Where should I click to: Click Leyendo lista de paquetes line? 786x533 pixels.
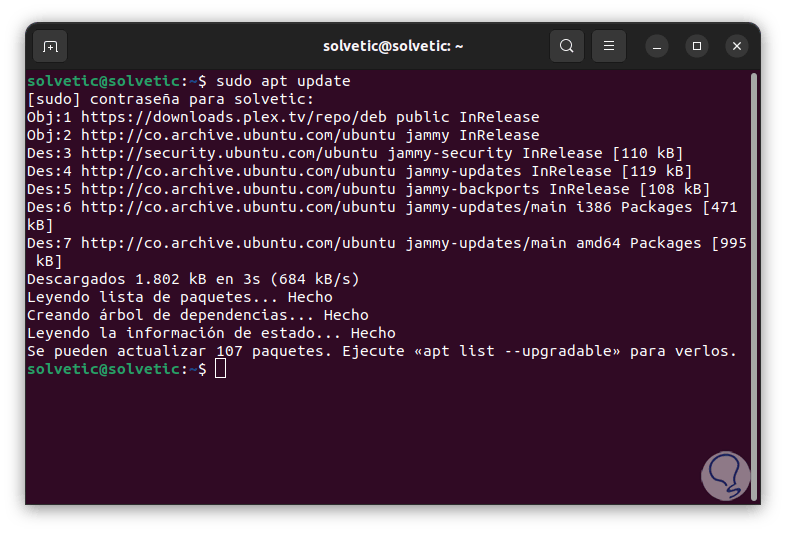[179, 297]
